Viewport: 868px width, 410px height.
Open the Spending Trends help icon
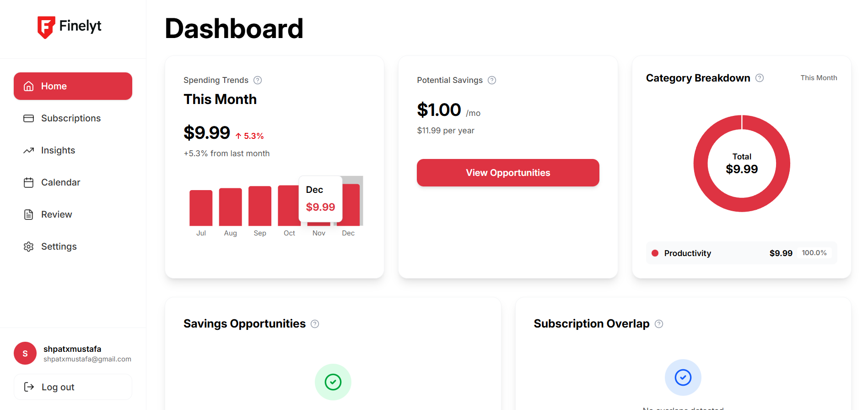[258, 80]
